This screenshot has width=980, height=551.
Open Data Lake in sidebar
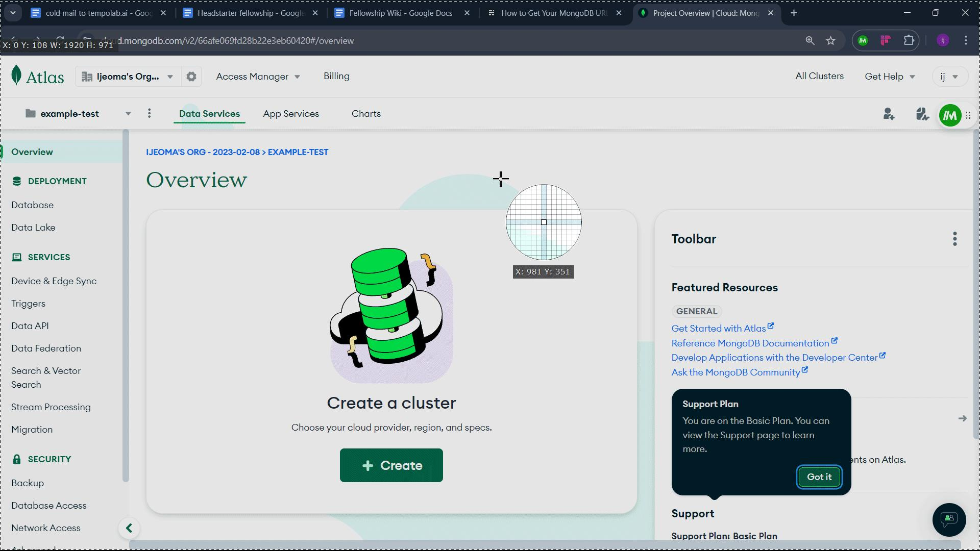click(33, 228)
